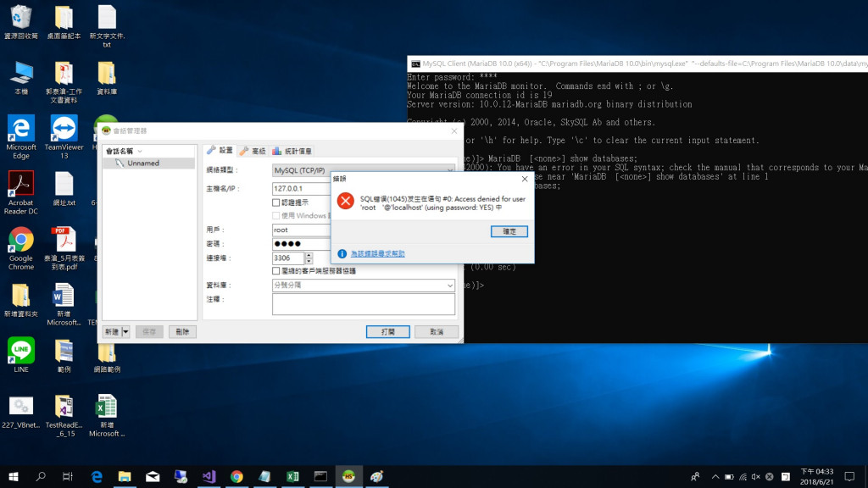Click the volume icon in system tray
Image resolution: width=868 pixels, height=488 pixels.
point(755,476)
